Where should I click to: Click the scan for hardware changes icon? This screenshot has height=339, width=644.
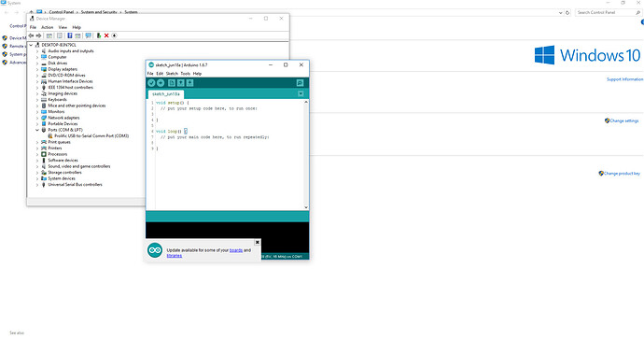[88, 35]
